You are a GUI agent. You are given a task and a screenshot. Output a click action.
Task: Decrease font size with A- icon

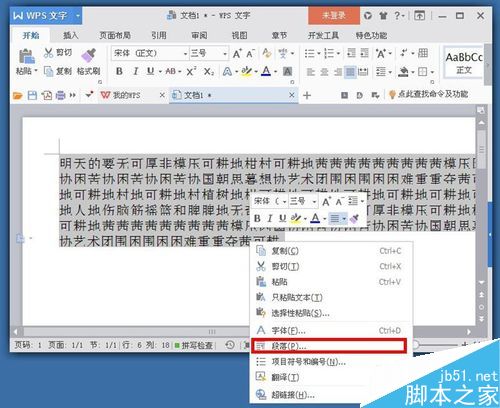[x=250, y=53]
